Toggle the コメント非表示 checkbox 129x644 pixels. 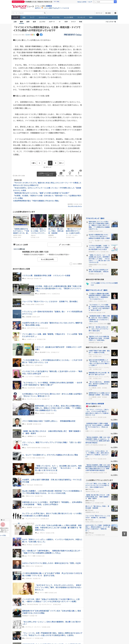tap(71, 264)
